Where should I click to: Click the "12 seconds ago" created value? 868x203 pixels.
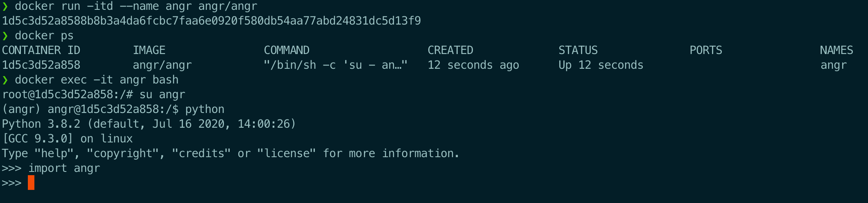(x=473, y=65)
